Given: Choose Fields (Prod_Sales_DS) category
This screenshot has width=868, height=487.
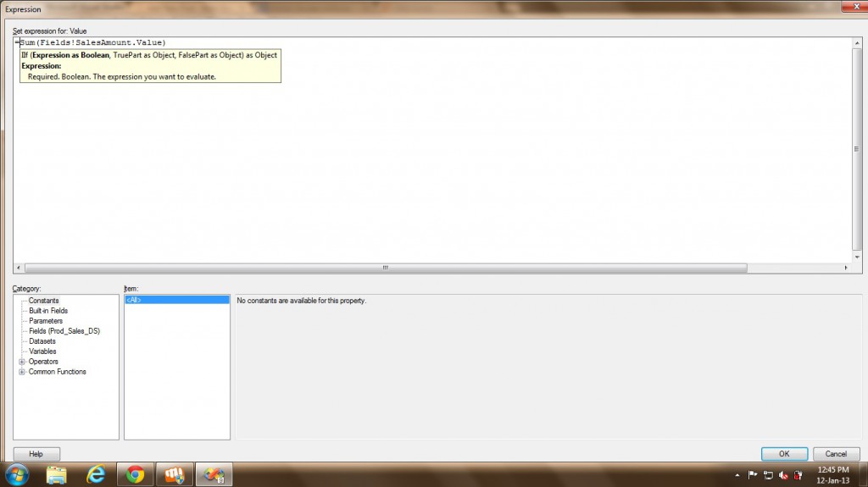Looking at the screenshot, I should pos(64,331).
